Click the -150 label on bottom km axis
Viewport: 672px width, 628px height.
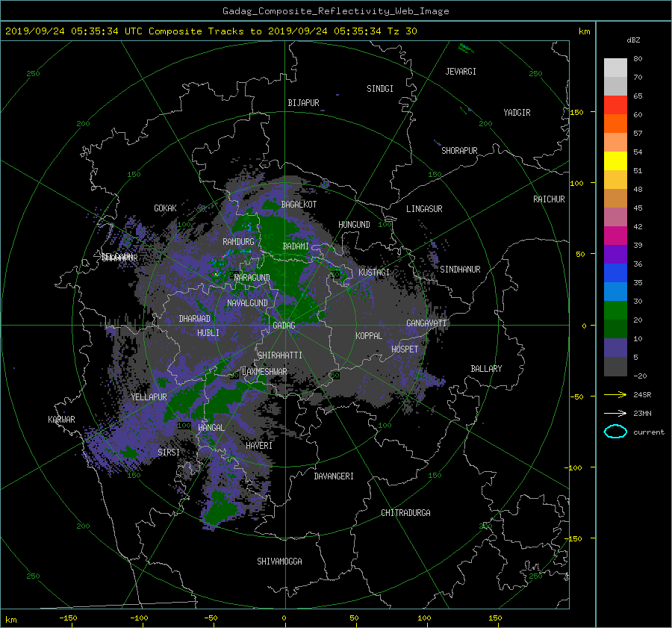pos(68,618)
